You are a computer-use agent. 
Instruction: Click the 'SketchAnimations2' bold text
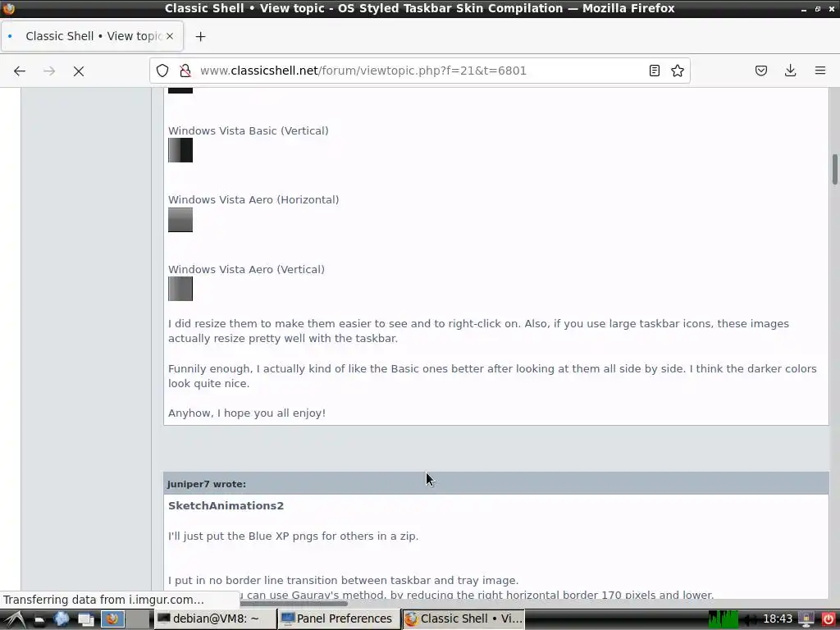[x=226, y=505]
